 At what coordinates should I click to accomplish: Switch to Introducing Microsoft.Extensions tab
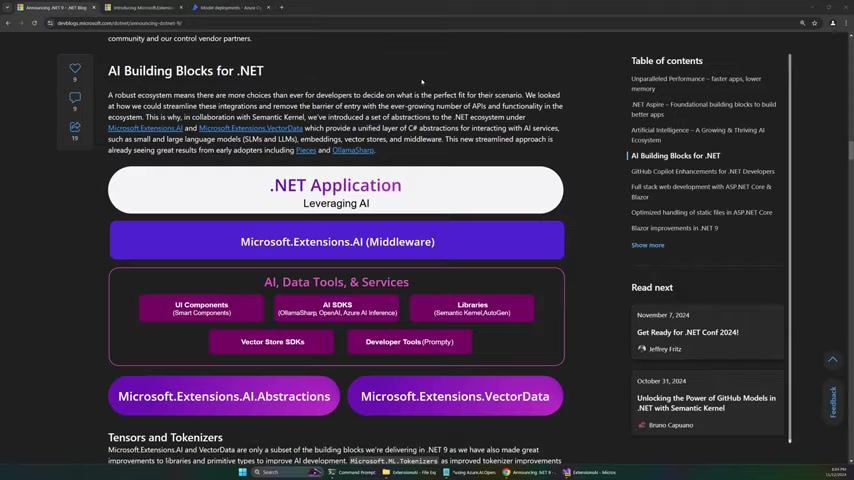point(144,8)
